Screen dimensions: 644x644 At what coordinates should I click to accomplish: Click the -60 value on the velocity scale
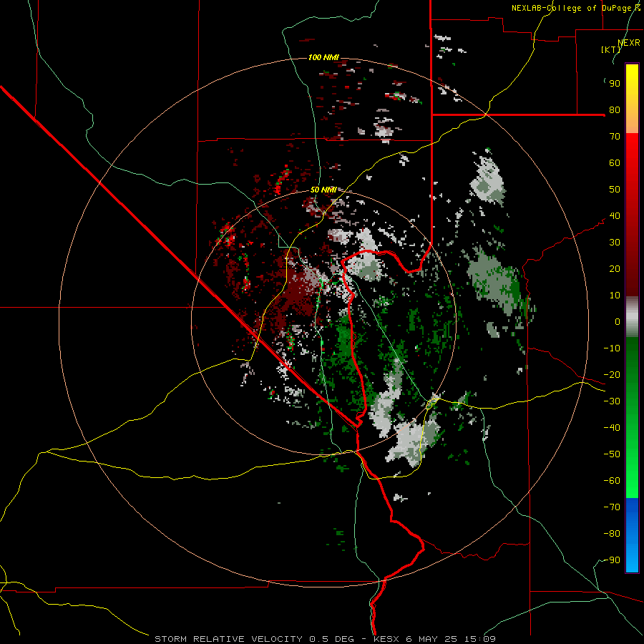pyautogui.click(x=612, y=481)
